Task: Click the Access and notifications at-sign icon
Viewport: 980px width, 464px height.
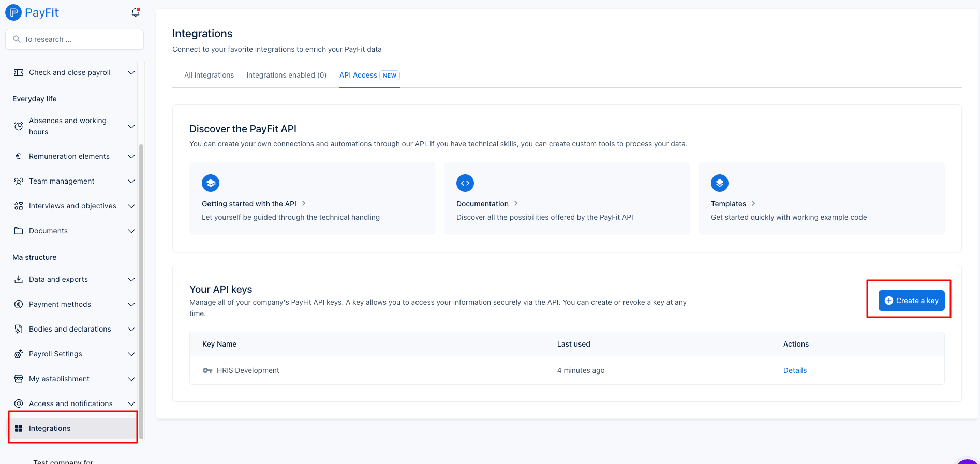Action: [19, 403]
